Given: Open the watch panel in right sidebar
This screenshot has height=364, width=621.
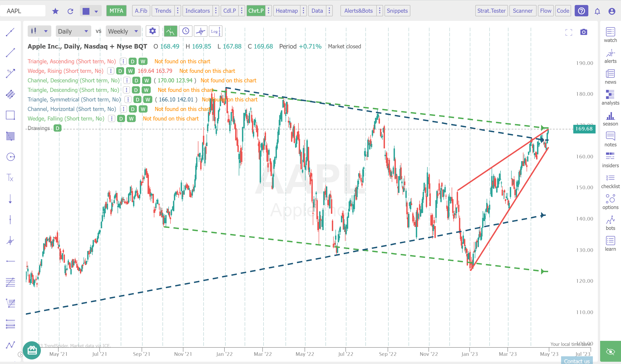Looking at the screenshot, I should [x=610, y=34].
